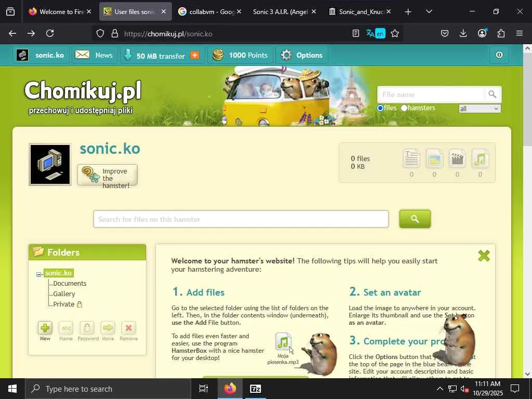The image size is (532, 399).
Task: Open the extensions puzzle icon
Action: [x=501, y=33]
